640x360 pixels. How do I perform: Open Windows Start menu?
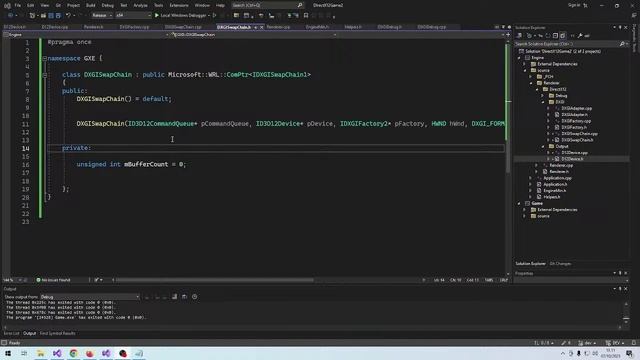pos(8,353)
